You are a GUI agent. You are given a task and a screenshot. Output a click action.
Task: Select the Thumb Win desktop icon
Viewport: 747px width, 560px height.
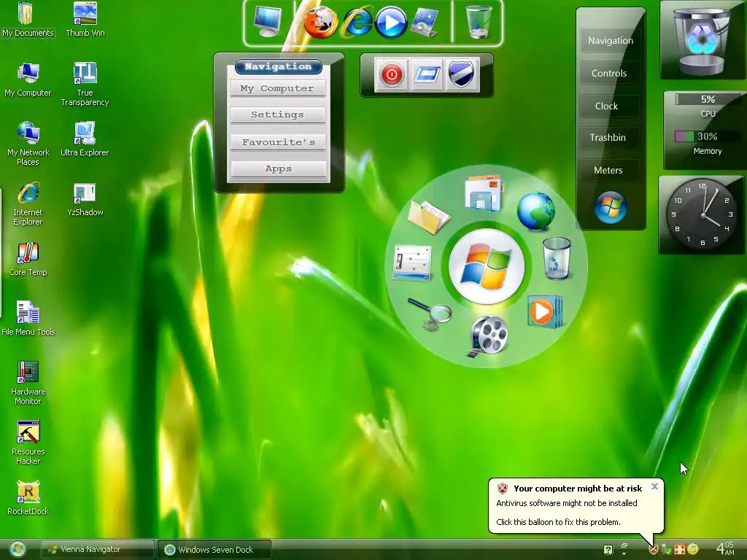click(85, 20)
